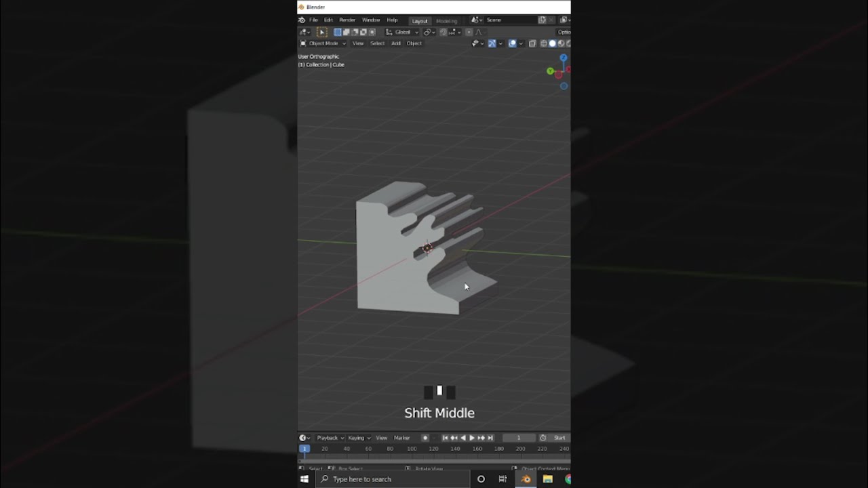
Task: Toggle X-ray mode
Action: pyautogui.click(x=532, y=43)
